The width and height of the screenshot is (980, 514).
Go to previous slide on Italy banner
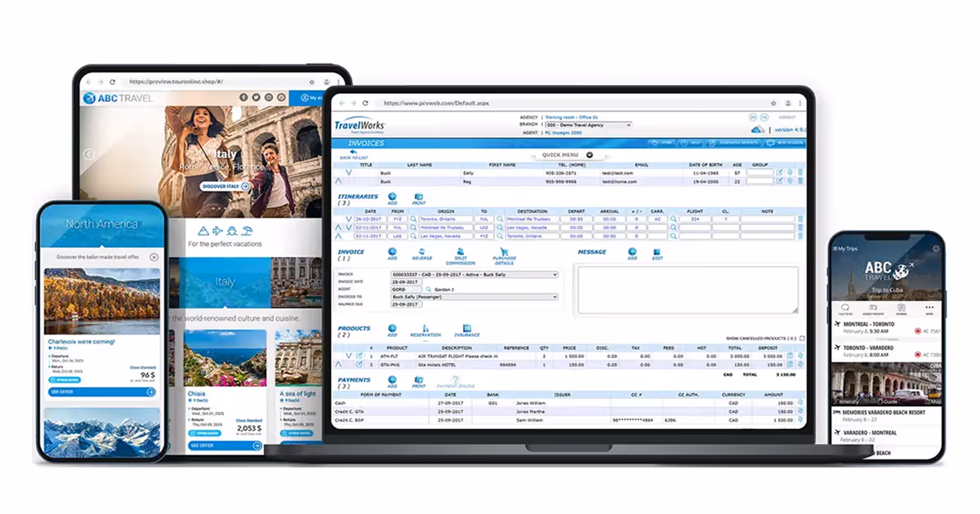[x=89, y=153]
